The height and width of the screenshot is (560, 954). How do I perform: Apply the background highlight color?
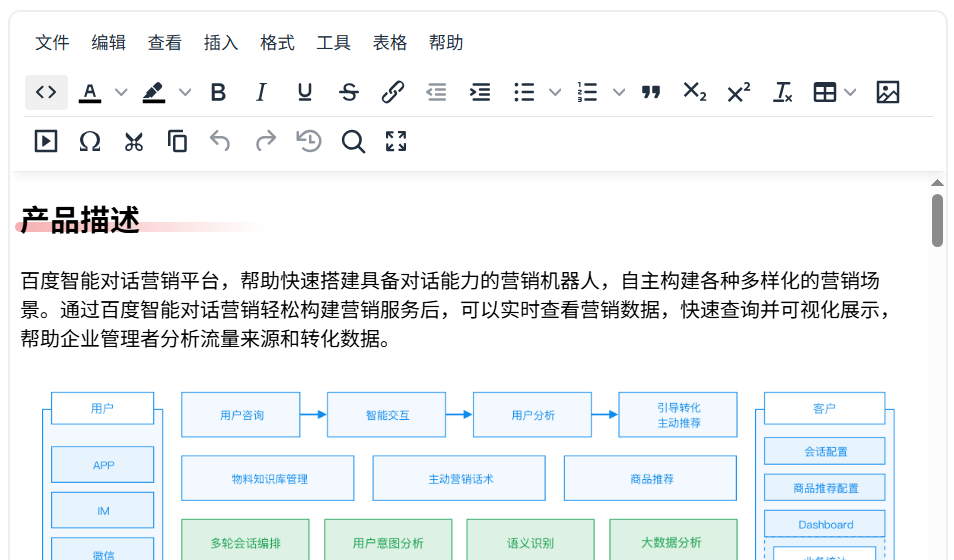[x=153, y=93]
